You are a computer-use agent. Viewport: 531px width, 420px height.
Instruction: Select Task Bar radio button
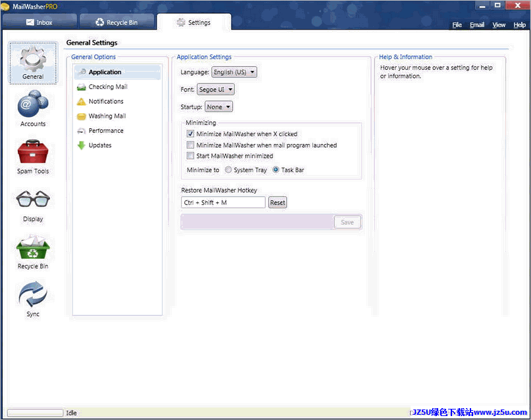276,170
